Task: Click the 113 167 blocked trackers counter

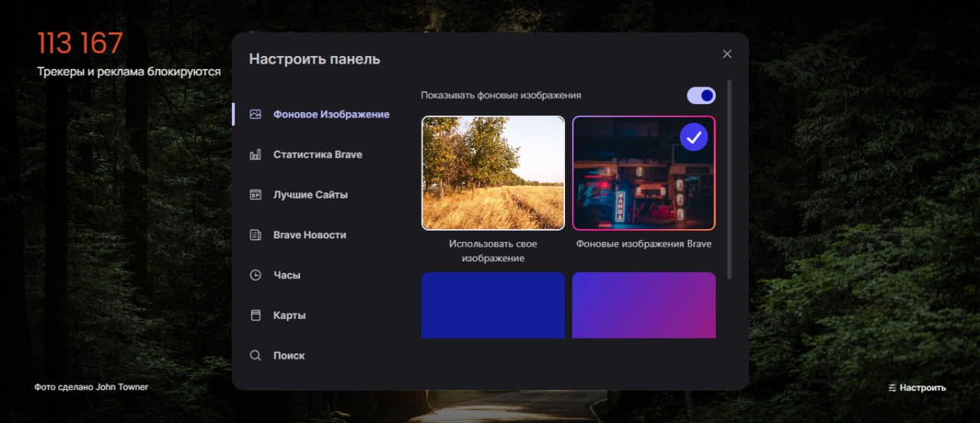Action: pyautogui.click(x=80, y=44)
